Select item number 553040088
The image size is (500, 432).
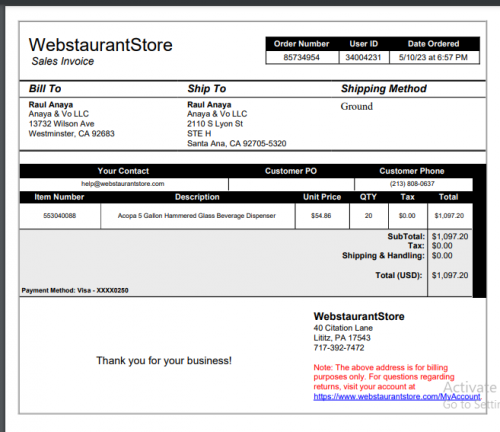(60, 216)
